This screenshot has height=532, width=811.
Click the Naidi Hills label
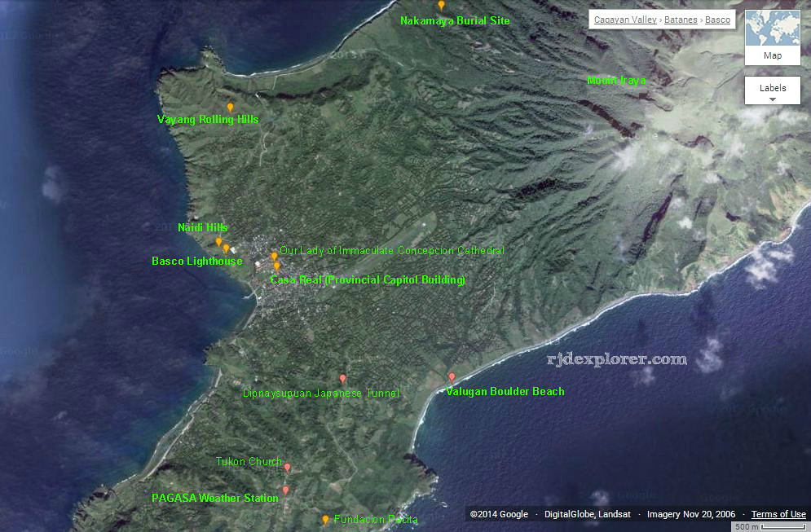pos(203,228)
